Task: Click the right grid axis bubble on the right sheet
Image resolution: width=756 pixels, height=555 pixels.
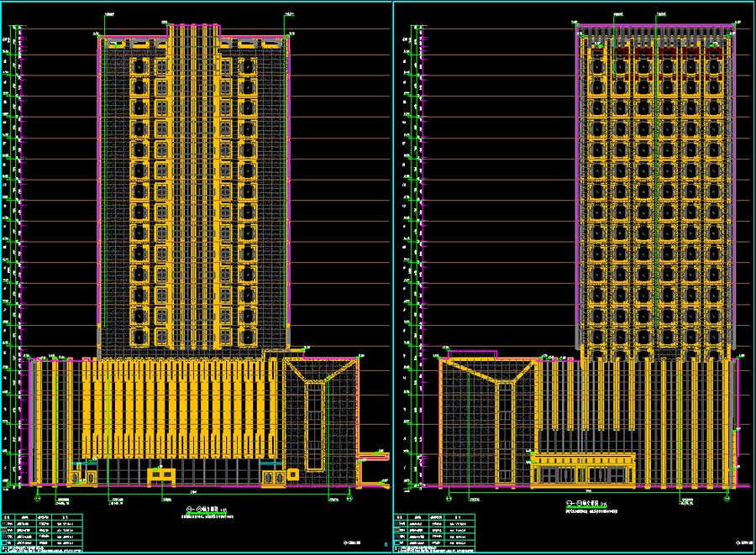Action: click(x=727, y=499)
